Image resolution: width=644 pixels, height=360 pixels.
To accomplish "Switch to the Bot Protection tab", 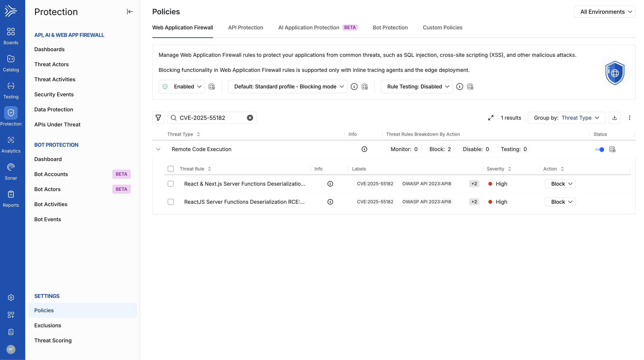I will (390, 27).
